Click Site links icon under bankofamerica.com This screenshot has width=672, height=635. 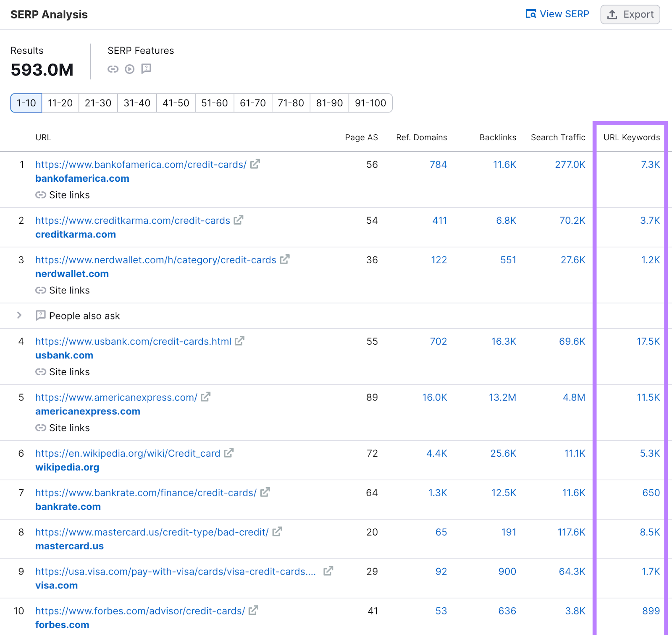pyautogui.click(x=41, y=195)
